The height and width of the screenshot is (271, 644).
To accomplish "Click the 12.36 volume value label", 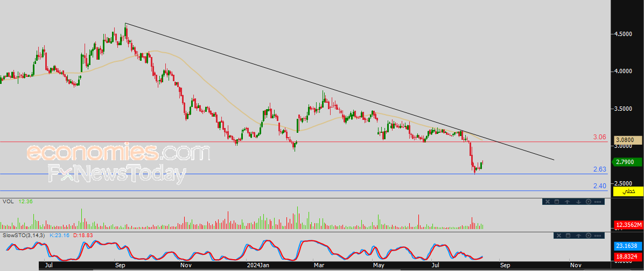I will [25, 201].
